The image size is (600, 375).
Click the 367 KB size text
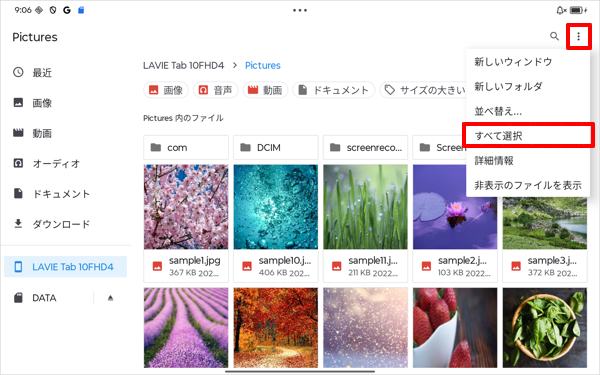point(183,273)
